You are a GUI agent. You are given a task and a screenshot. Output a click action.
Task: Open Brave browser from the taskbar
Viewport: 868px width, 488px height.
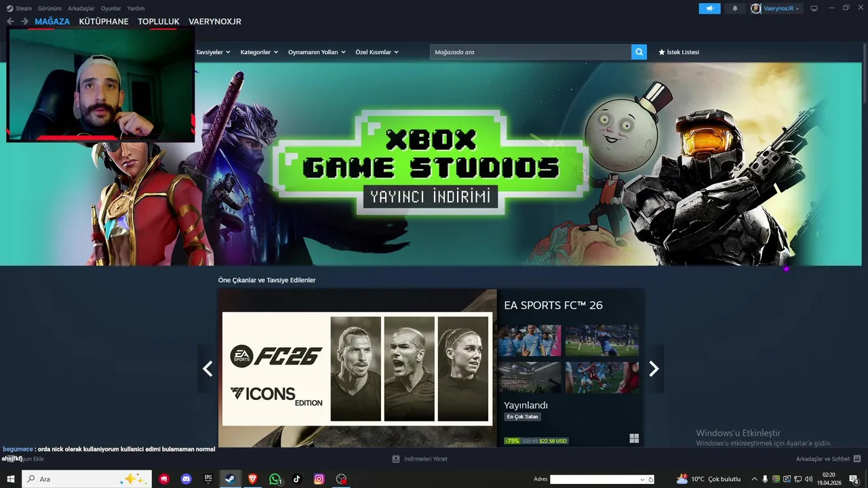tap(252, 479)
